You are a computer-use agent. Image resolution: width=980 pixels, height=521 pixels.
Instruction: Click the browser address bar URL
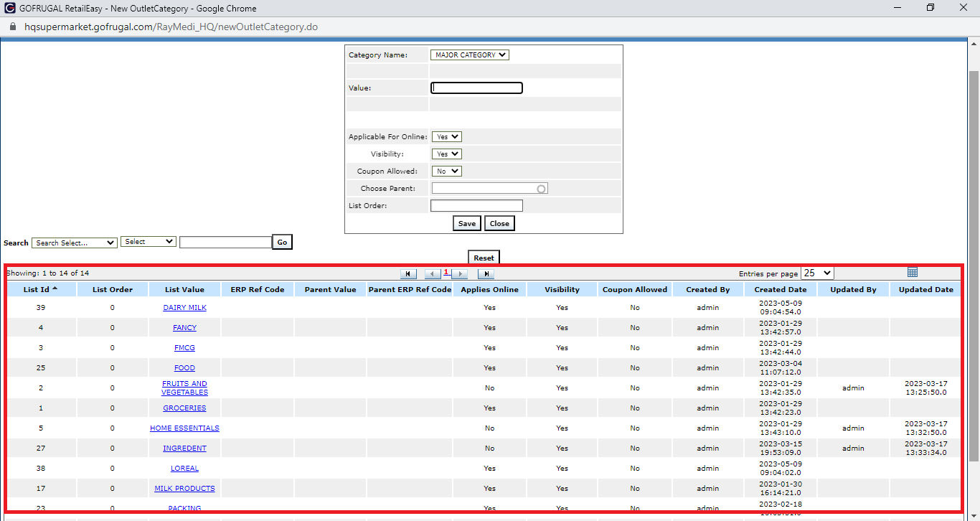click(x=171, y=27)
